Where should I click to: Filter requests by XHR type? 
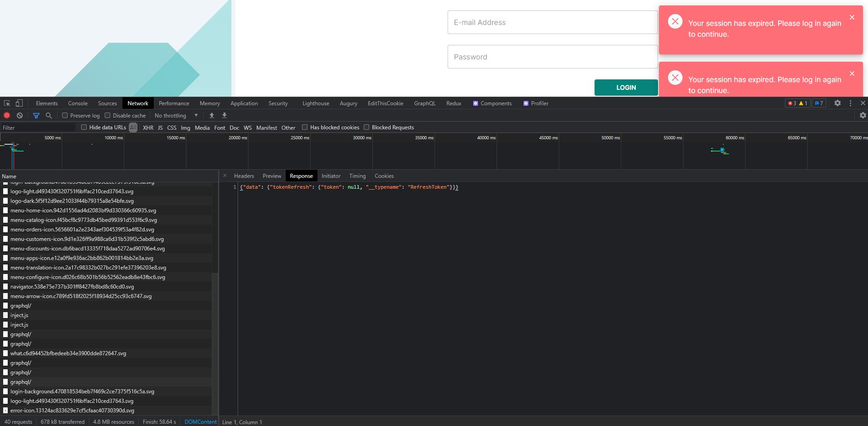coord(148,128)
